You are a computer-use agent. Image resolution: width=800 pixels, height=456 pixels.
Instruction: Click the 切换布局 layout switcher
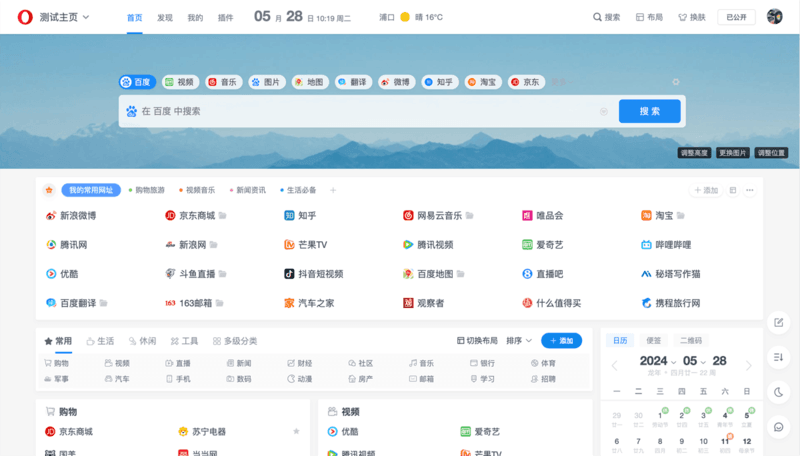coord(477,341)
